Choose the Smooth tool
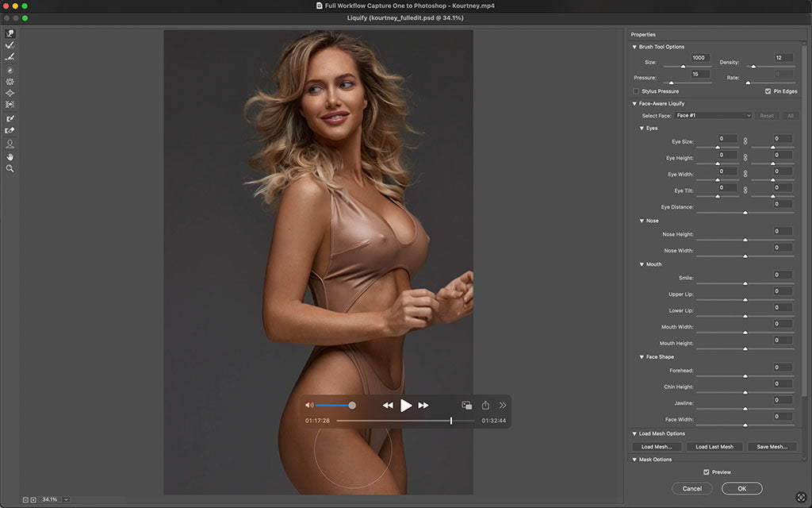Screen dimensions: 812x508 point(10,57)
